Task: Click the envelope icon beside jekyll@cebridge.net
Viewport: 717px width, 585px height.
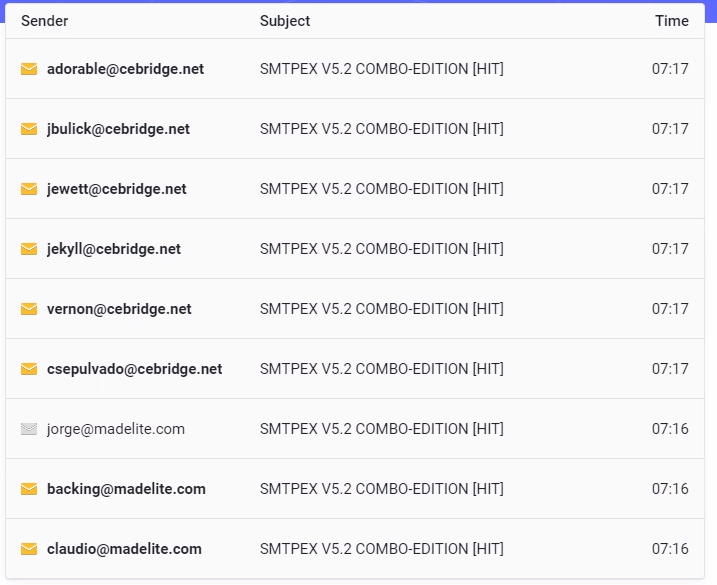Action: pyautogui.click(x=29, y=249)
